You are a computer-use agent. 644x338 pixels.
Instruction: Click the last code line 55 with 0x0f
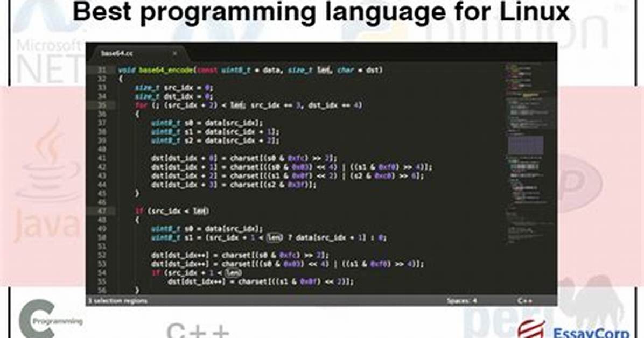pyautogui.click(x=261, y=281)
